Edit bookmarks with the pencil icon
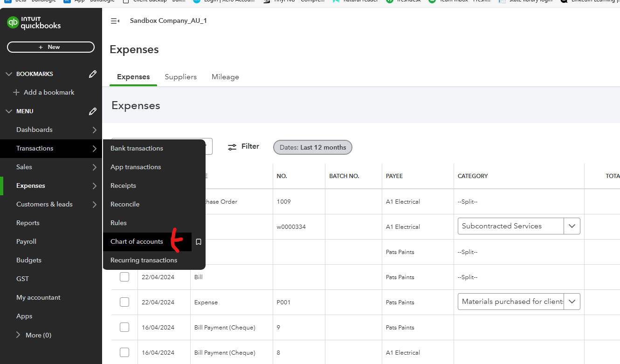 click(x=93, y=74)
